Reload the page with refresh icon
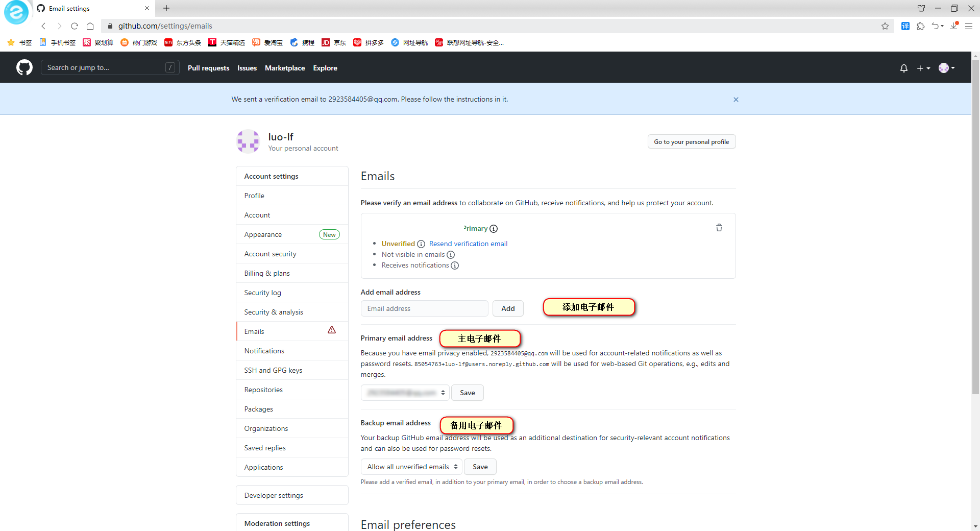The width and height of the screenshot is (980, 531). tap(75, 26)
